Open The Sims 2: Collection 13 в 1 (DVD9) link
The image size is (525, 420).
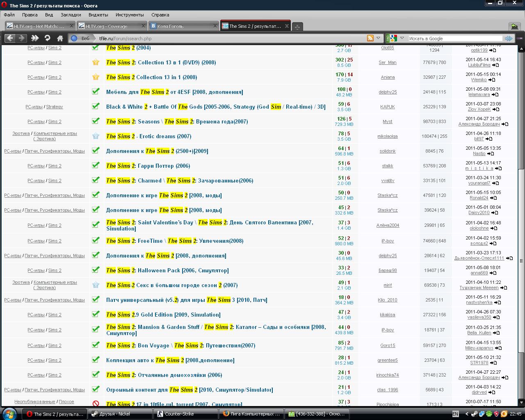point(161,62)
